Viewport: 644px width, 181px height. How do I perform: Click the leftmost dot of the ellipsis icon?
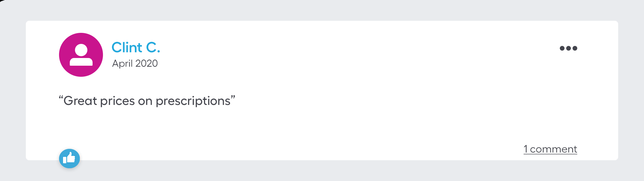(x=562, y=48)
